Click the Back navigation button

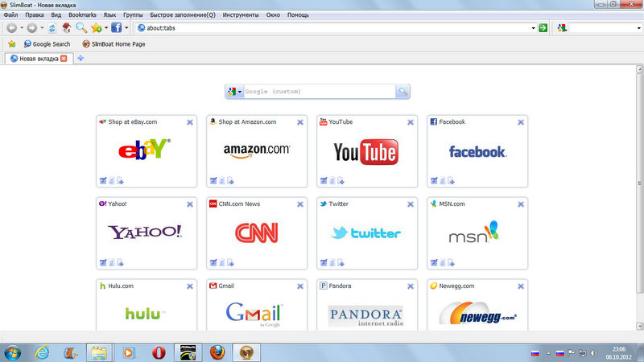[12, 28]
